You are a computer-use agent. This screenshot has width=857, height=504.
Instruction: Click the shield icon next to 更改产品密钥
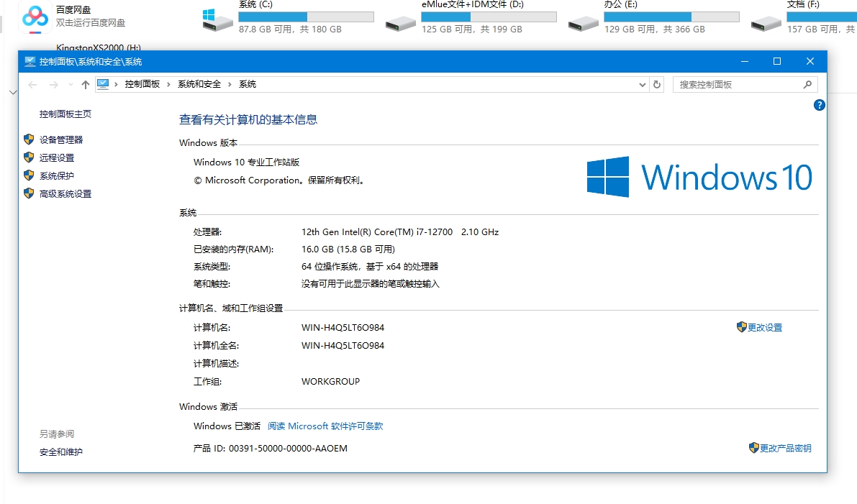point(753,448)
